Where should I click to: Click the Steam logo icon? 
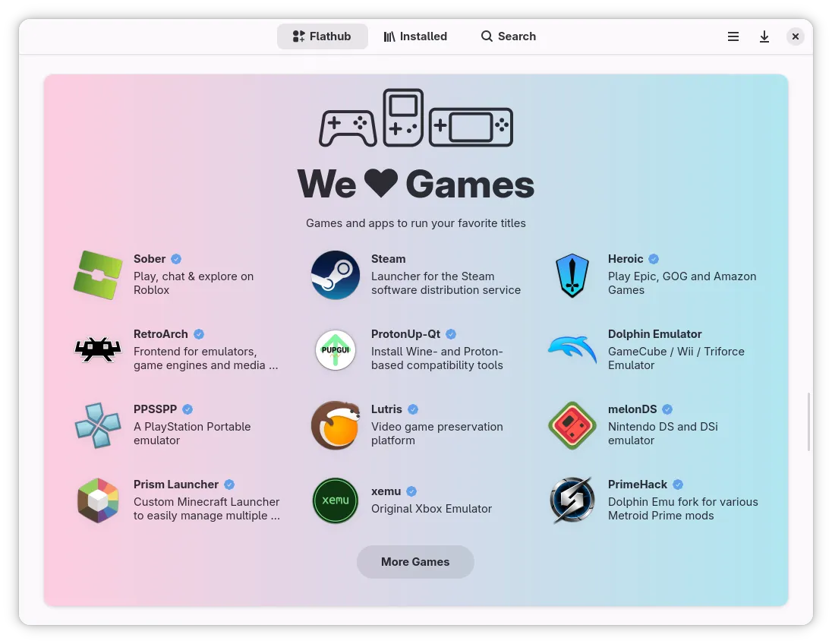tap(336, 275)
